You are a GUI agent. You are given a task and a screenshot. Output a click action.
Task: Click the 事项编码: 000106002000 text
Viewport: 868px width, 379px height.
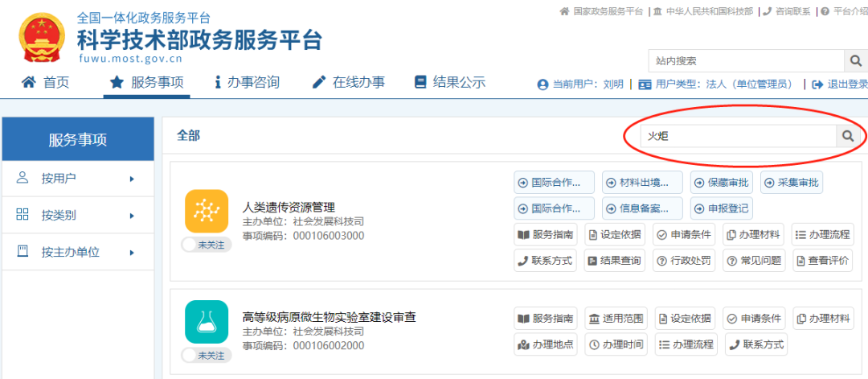click(x=303, y=346)
